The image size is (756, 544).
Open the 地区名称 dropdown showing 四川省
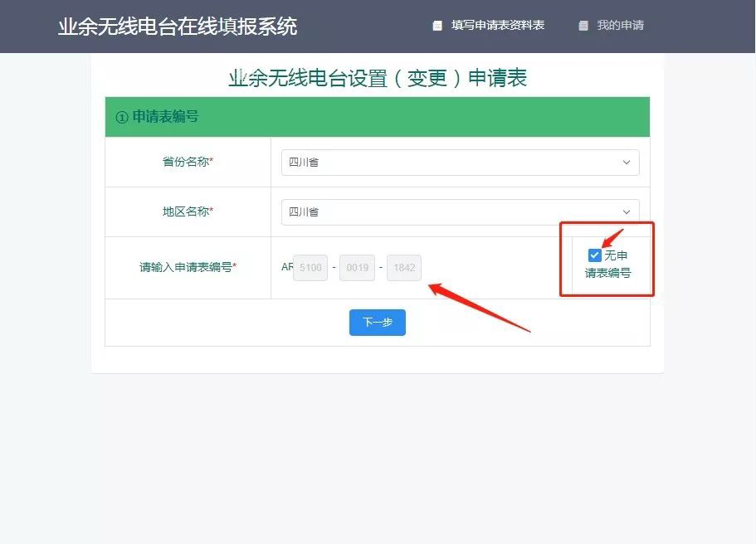[x=460, y=212]
